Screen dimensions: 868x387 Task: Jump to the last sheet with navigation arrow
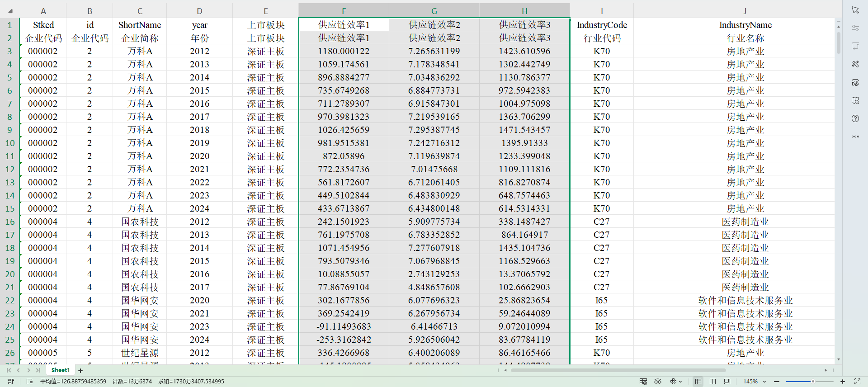38,370
